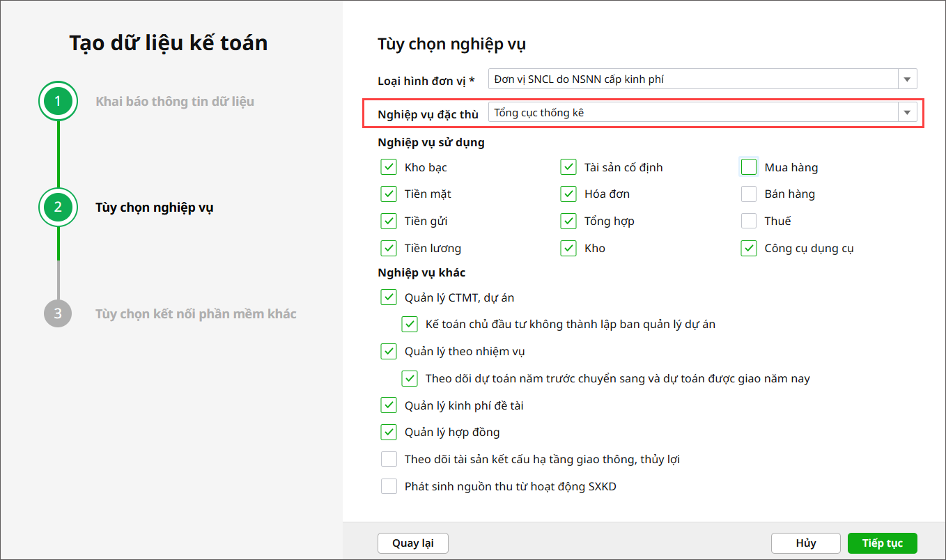The height and width of the screenshot is (560, 946).
Task: Open the Khai báo thông tin dữ liệu step
Action: [175, 102]
